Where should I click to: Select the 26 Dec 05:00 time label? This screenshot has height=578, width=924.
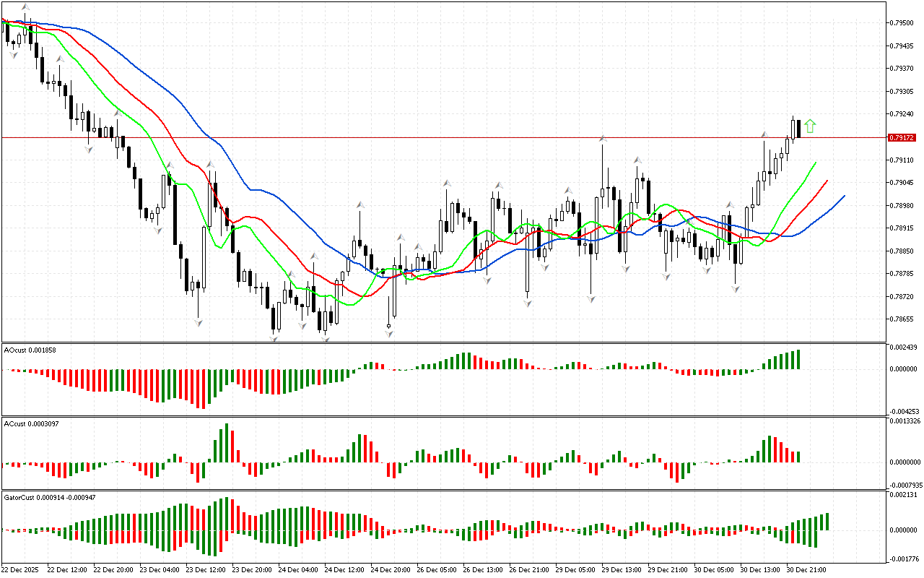tap(437, 569)
